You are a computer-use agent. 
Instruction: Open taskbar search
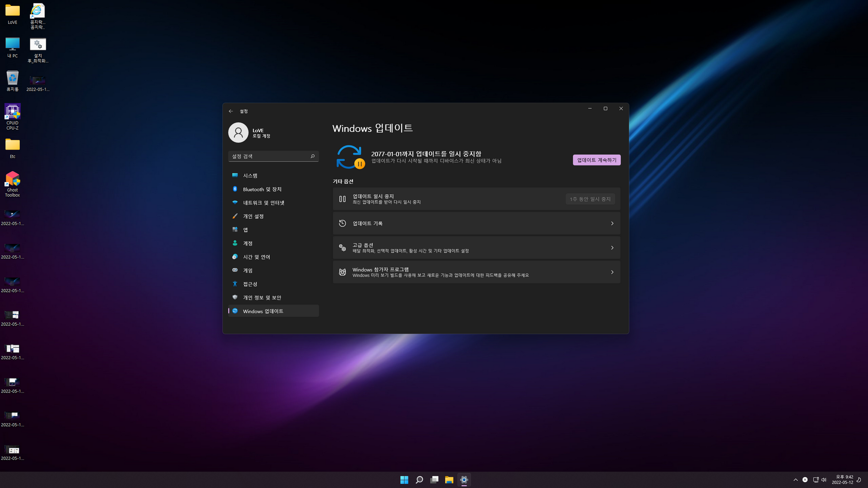click(419, 480)
